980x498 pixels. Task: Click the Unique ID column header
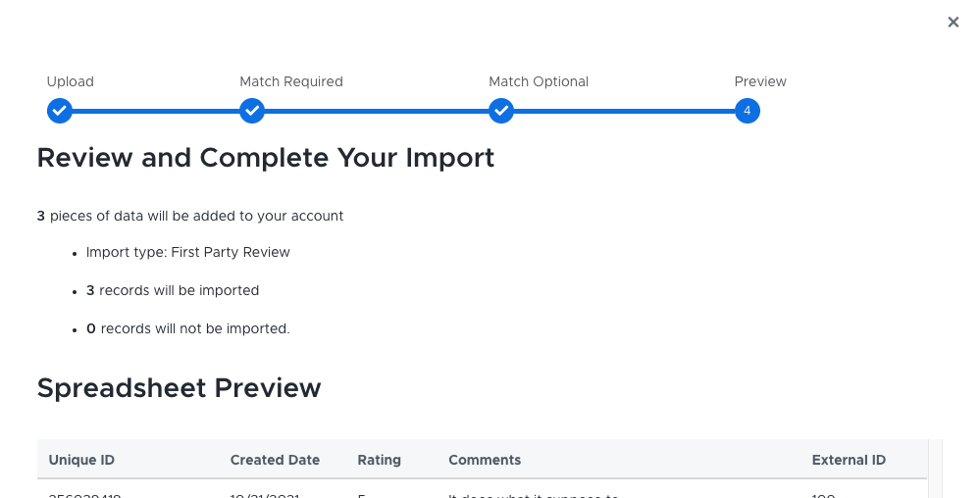coord(81,460)
